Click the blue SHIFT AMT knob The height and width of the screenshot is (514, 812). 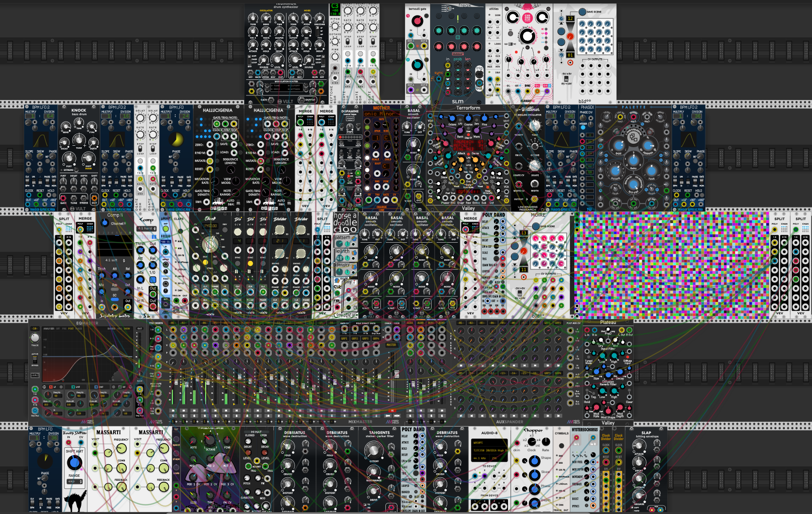[x=74, y=463]
